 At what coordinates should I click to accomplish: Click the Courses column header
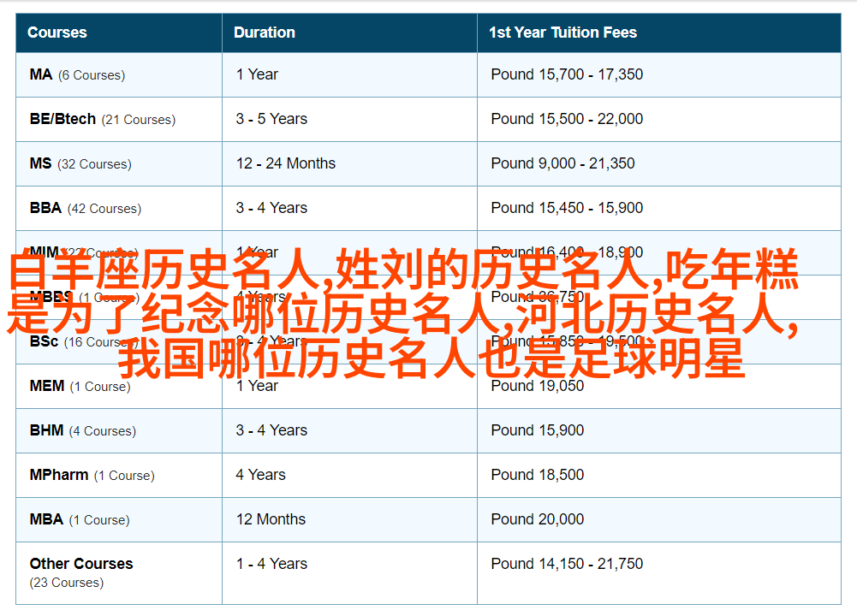click(x=57, y=33)
